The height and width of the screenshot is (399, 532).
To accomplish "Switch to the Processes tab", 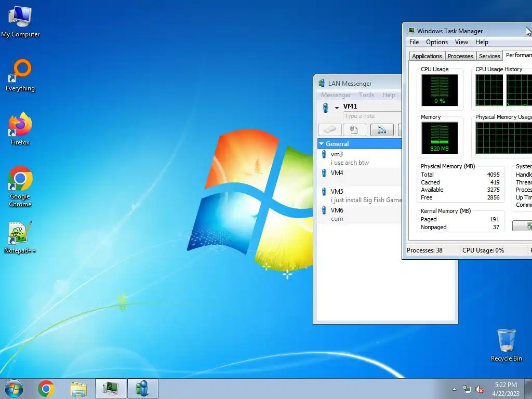I will click(460, 56).
